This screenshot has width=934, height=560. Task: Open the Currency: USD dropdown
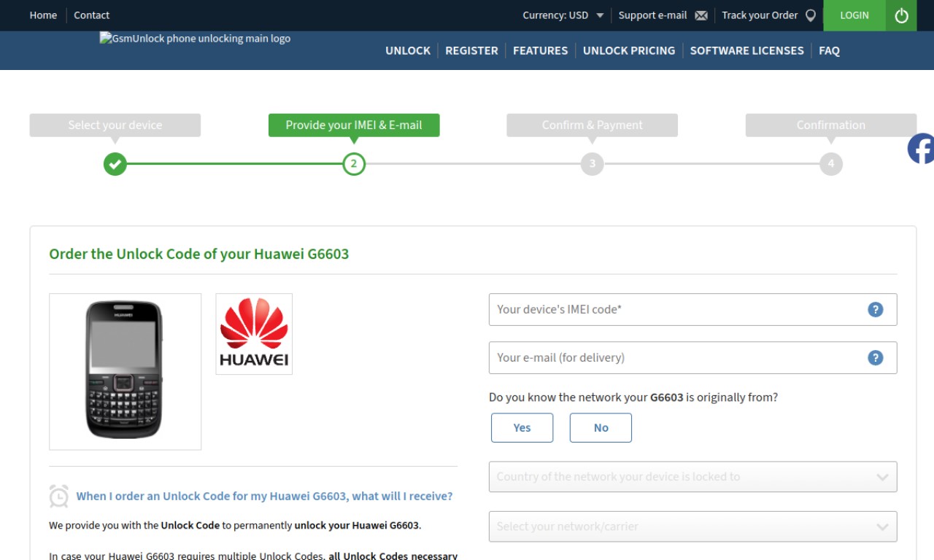pyautogui.click(x=563, y=15)
